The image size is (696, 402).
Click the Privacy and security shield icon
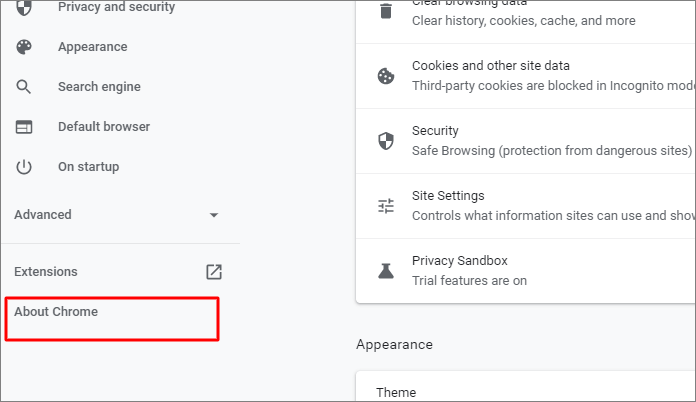pyautogui.click(x=24, y=8)
